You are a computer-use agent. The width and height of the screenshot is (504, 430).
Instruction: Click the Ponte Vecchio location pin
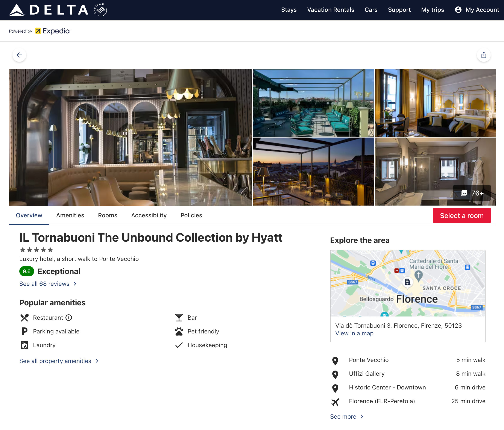coord(335,361)
